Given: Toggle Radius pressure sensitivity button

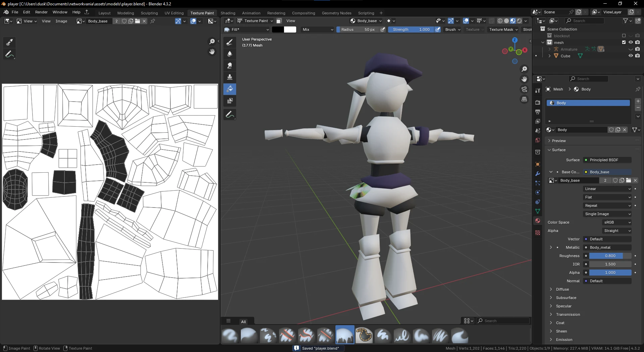Looking at the screenshot, I should tap(383, 30).
